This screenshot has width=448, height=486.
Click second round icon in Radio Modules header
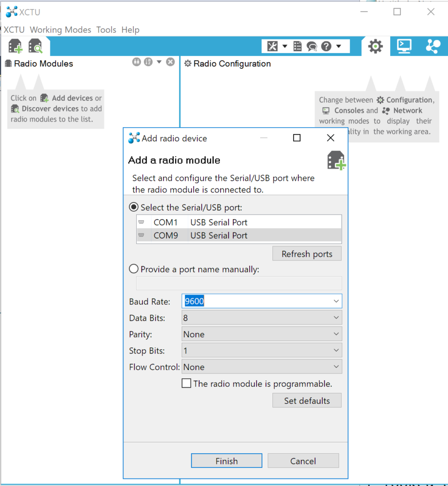[x=148, y=62]
